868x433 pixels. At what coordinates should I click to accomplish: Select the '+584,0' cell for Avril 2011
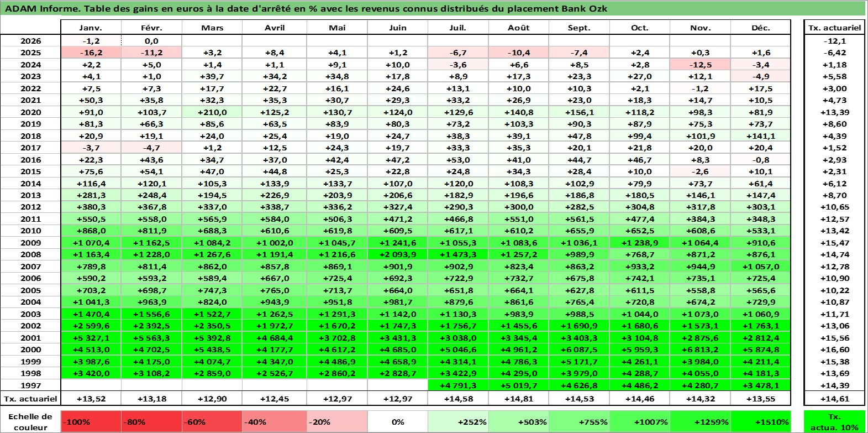pos(275,219)
